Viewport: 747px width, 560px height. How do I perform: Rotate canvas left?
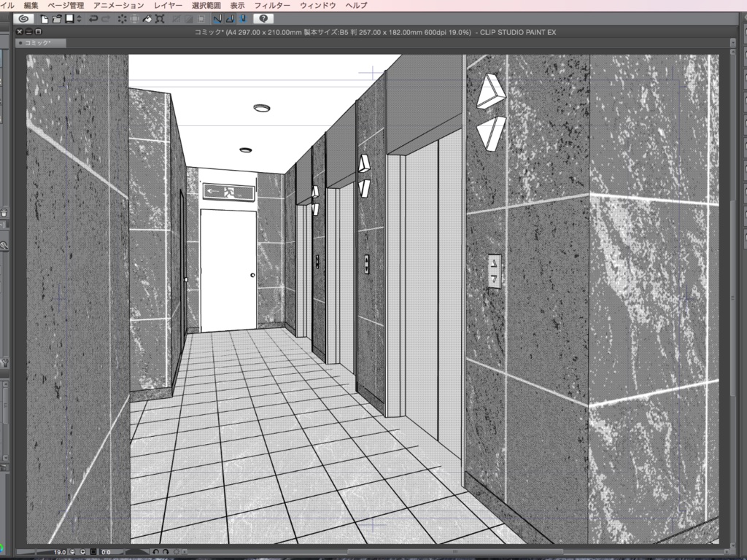[156, 552]
